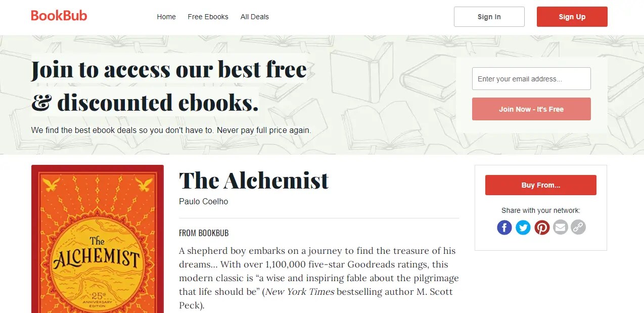Image resolution: width=644 pixels, height=313 pixels.
Task: Click the email address input field
Action: (531, 78)
